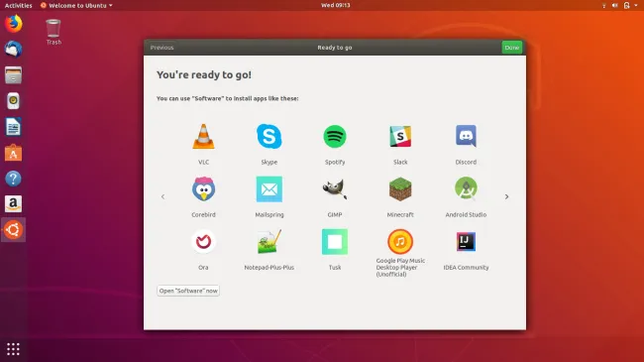The image size is (644, 362).
Task: Open the clock Wed 09:13 calendar
Action: pyautogui.click(x=335, y=5)
